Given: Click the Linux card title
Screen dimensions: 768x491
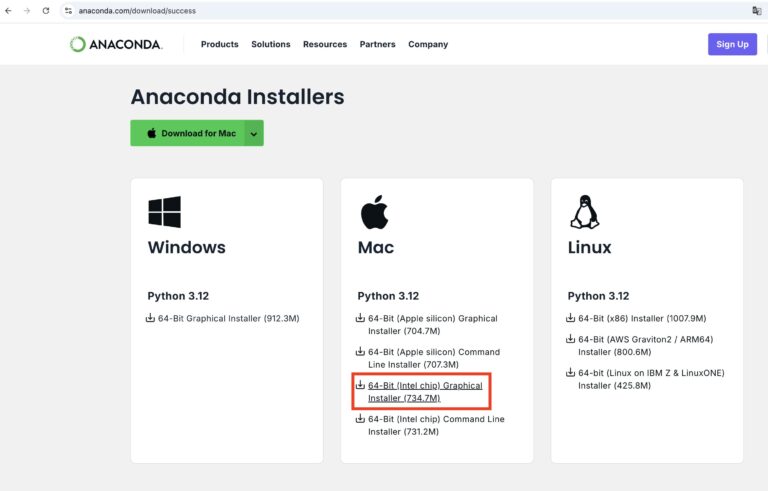Looking at the screenshot, I should (x=590, y=247).
